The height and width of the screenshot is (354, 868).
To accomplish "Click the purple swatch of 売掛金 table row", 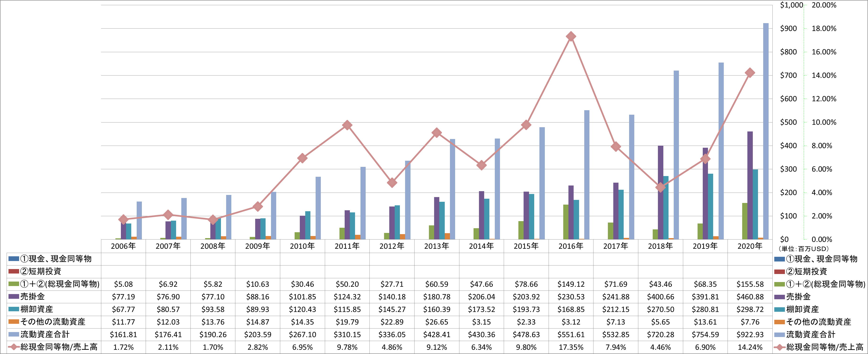I will coord(13,296).
